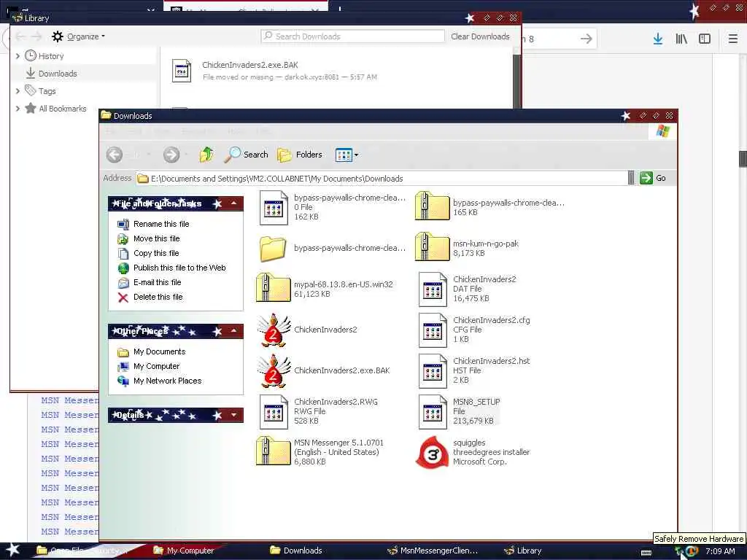Select the ChickenInvaders2 DAT file icon
Screen dimensions: 747x560
pyautogui.click(x=433, y=289)
